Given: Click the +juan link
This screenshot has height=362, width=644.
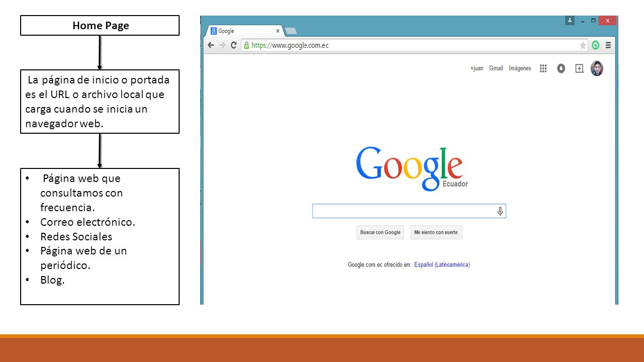Looking at the screenshot, I should (476, 68).
